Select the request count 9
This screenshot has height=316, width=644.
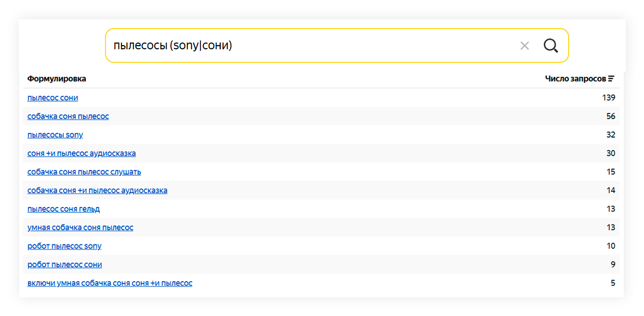[x=613, y=265]
